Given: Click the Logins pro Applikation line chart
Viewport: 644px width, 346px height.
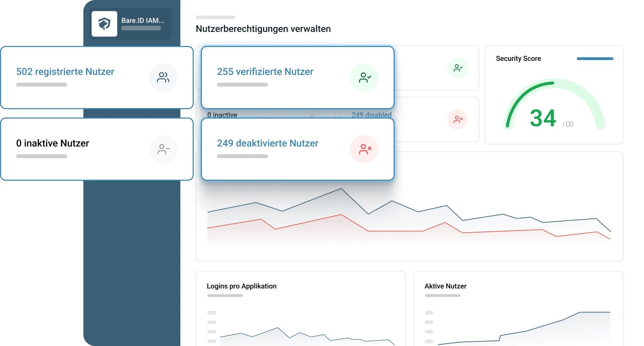Looking at the screenshot, I should coord(307,336).
